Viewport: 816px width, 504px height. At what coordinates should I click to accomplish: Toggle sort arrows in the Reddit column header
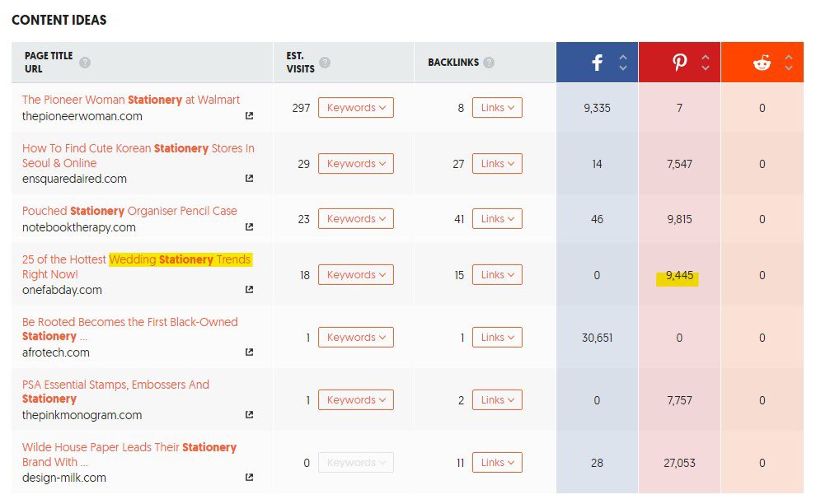(x=789, y=63)
